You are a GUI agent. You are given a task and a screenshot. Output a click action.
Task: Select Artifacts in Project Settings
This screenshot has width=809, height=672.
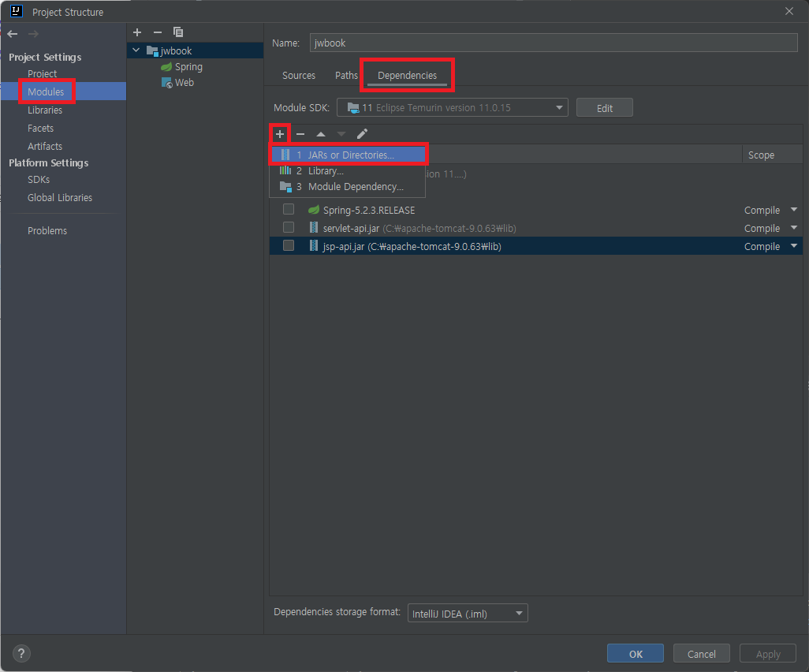(45, 146)
